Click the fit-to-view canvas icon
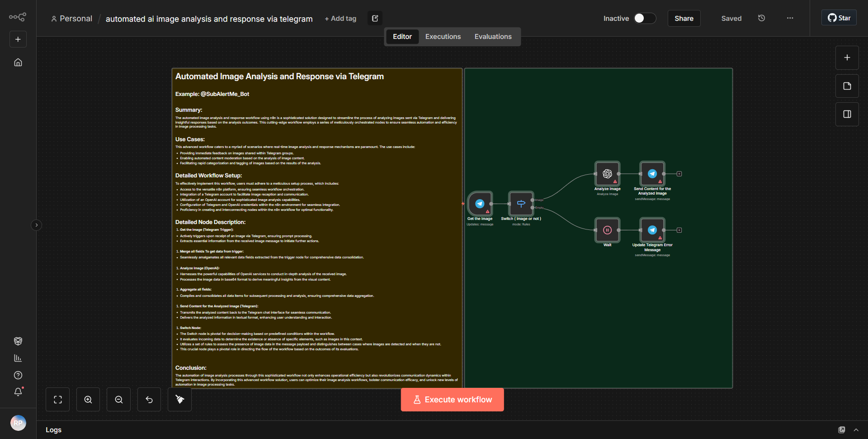The width and height of the screenshot is (868, 439). (58, 399)
